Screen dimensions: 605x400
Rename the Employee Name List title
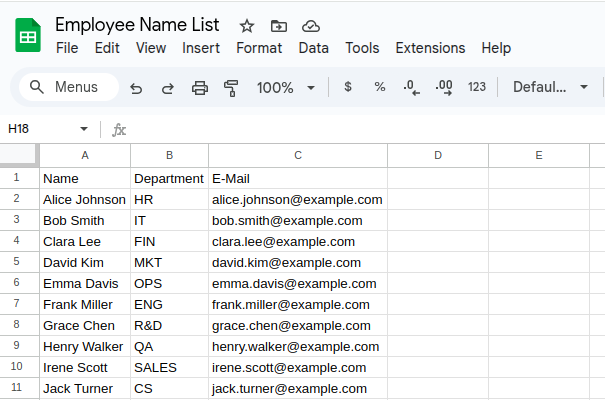(x=137, y=25)
